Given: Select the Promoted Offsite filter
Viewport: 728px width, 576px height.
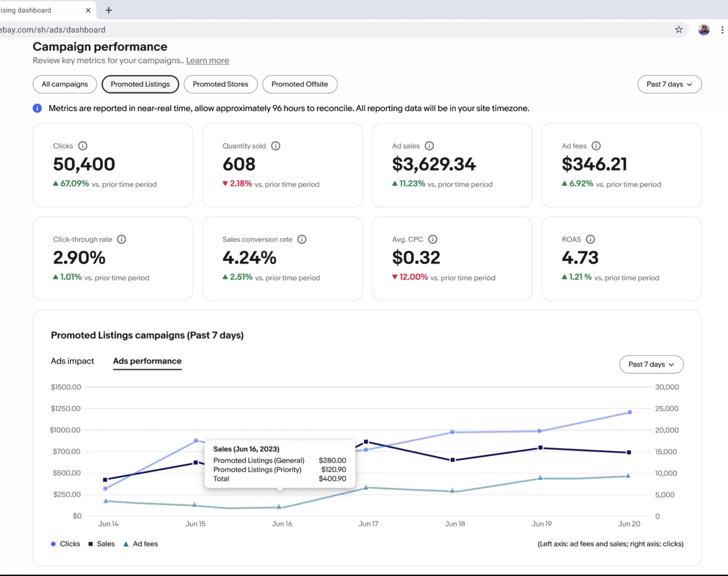Looking at the screenshot, I should 300,84.
